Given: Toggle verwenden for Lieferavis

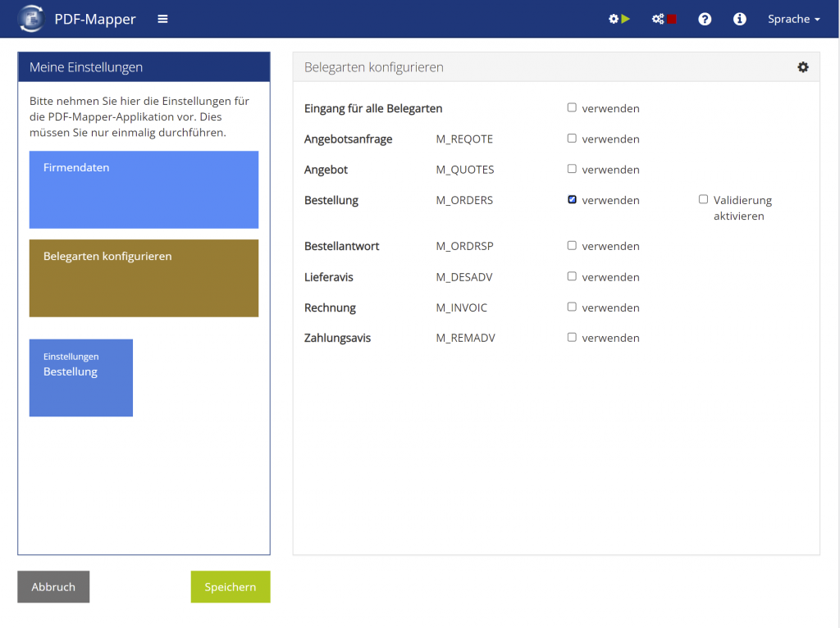Looking at the screenshot, I should click(573, 276).
